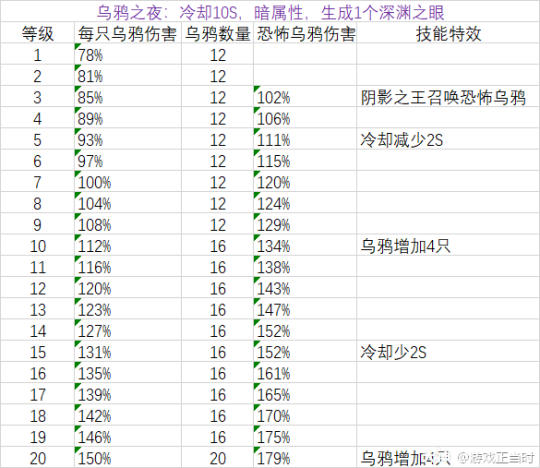Select the "143%" 恐怖乌鸦伤害 cell
Screen dimensions: 540x468
click(305, 288)
